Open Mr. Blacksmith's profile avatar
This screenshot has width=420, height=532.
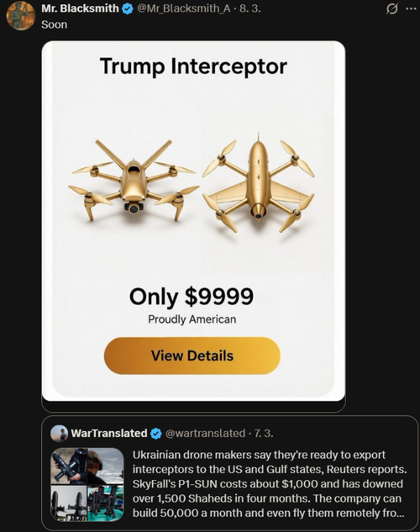coord(21,16)
